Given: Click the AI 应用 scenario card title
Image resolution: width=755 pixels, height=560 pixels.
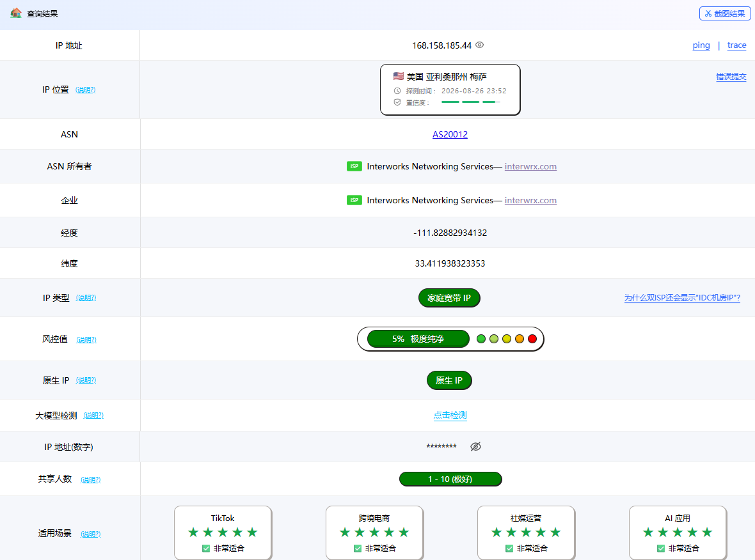Looking at the screenshot, I should click(x=678, y=518).
